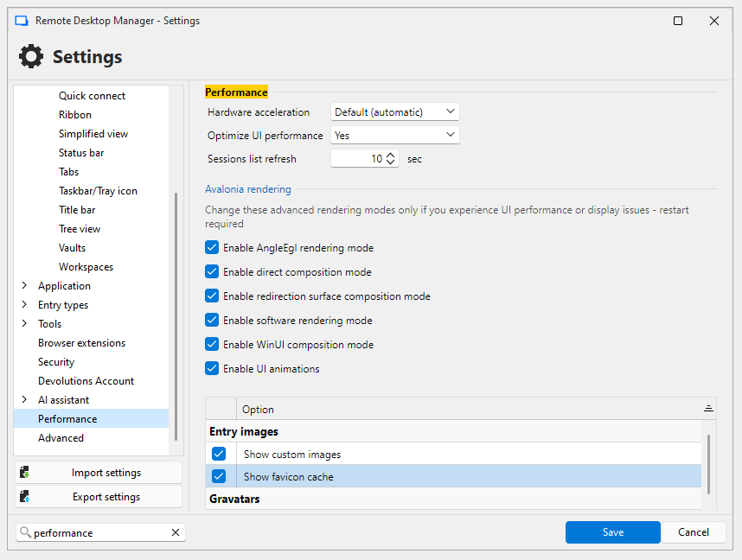Click the Application tree label
Image resolution: width=742 pixels, height=560 pixels.
pos(64,285)
